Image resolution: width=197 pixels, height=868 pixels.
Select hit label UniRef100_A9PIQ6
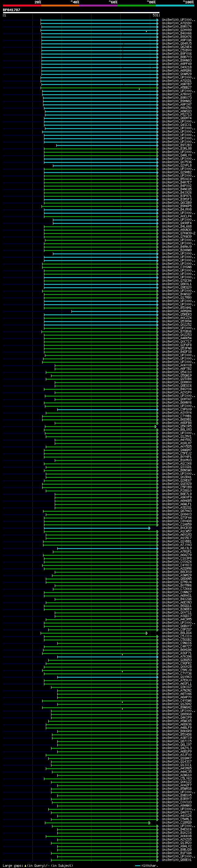(177, 40)
